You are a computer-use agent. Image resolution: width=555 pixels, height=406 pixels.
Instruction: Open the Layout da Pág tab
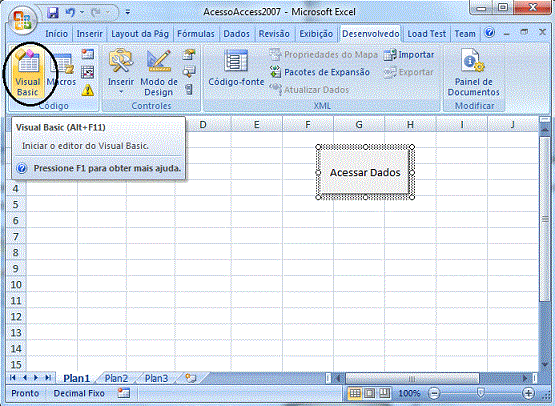(140, 34)
